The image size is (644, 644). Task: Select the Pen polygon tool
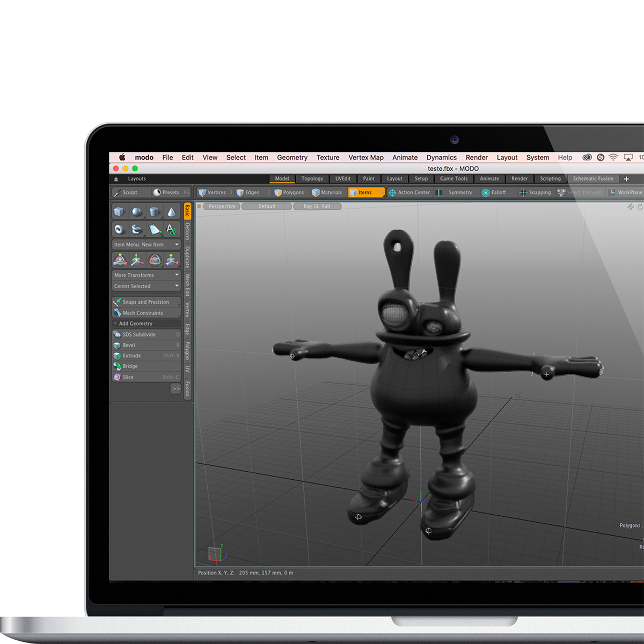pos(155,230)
